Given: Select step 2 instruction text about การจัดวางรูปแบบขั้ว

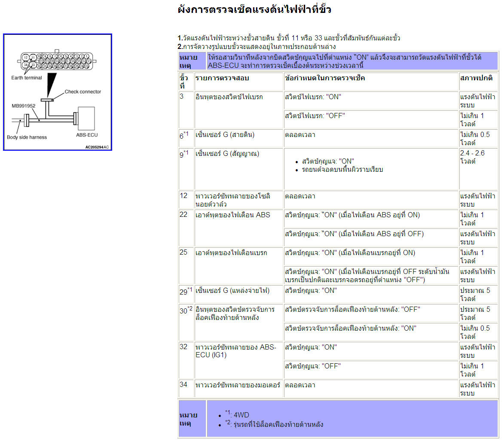Looking at the screenshot, I should click(x=257, y=46).
